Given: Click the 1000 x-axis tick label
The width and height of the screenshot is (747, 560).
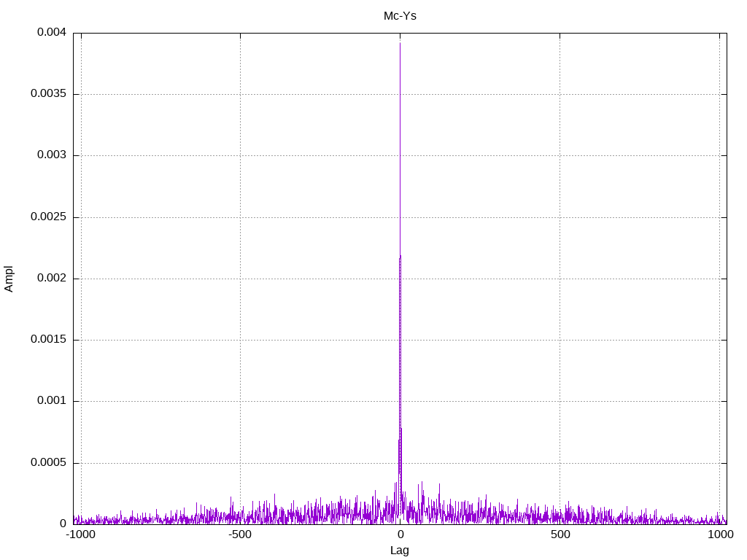Looking at the screenshot, I should [720, 534].
